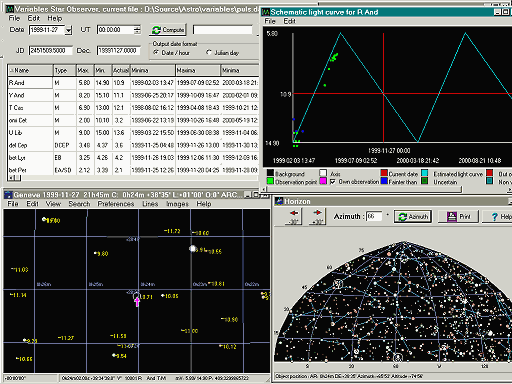Select the bet Lyr row in star table
Screen dimensions: 512x384
[133, 158]
